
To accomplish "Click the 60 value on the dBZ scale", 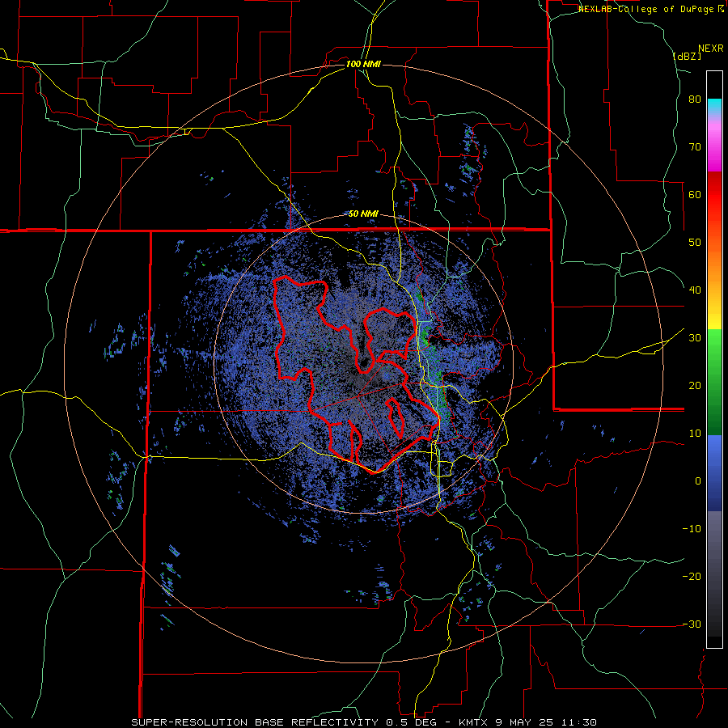I will coord(695,194).
